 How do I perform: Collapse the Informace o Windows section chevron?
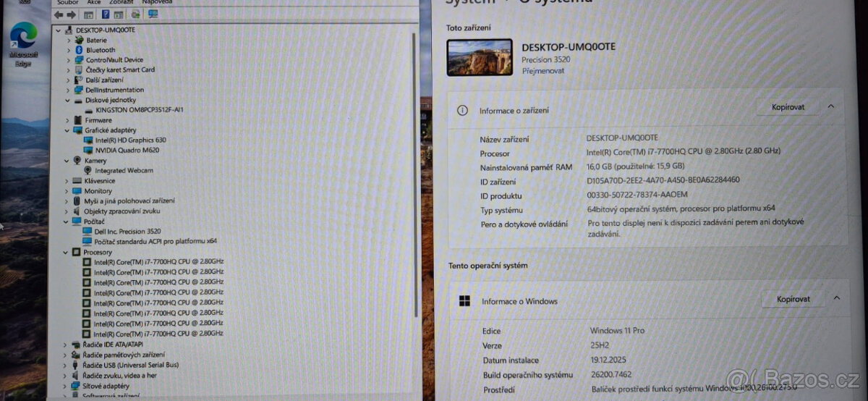pyautogui.click(x=836, y=297)
